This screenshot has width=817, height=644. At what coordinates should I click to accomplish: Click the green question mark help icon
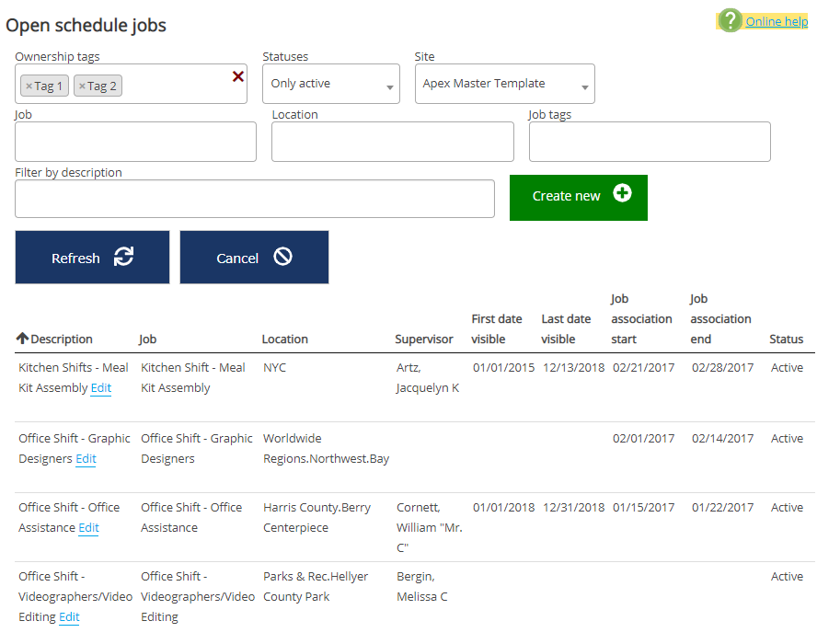click(x=731, y=21)
